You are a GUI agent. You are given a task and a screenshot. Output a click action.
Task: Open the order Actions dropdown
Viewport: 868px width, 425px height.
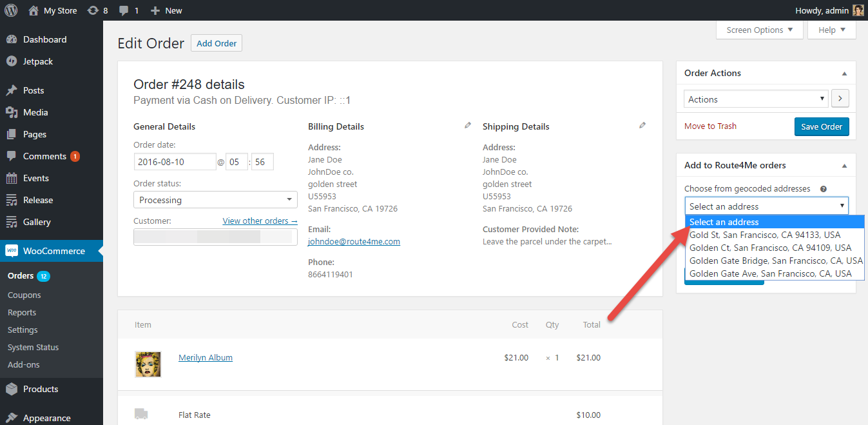point(755,99)
